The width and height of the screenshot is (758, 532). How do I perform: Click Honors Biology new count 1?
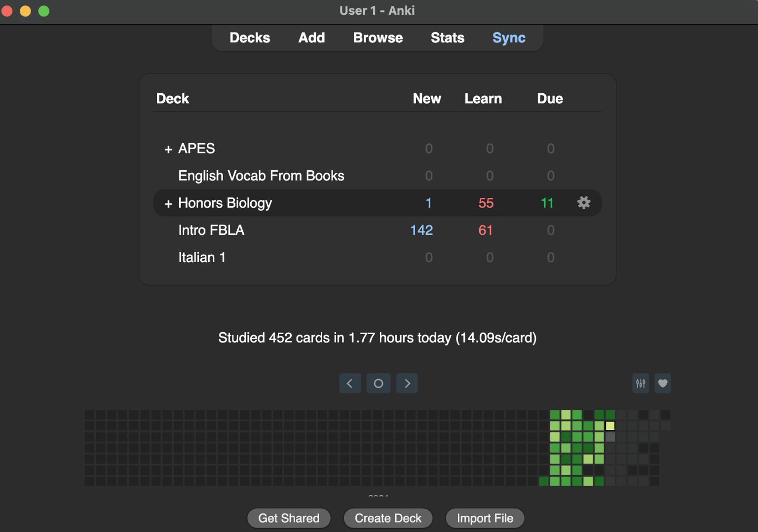click(429, 203)
